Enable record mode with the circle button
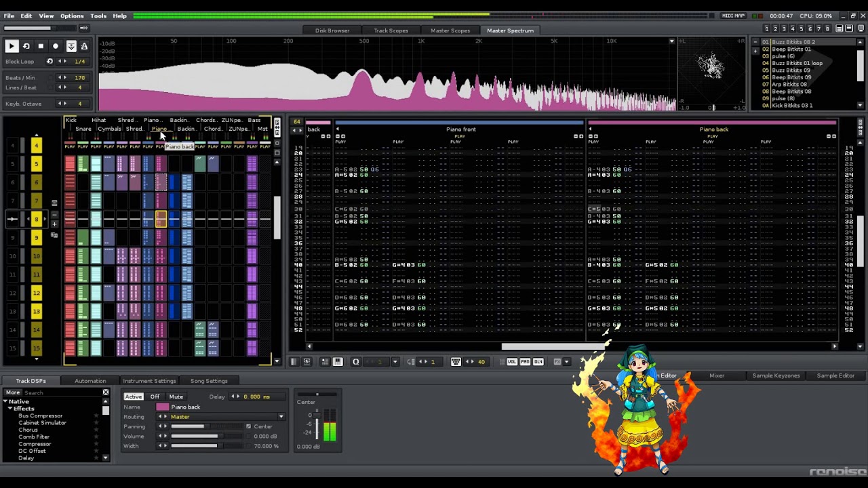This screenshot has width=868, height=488. (56, 46)
